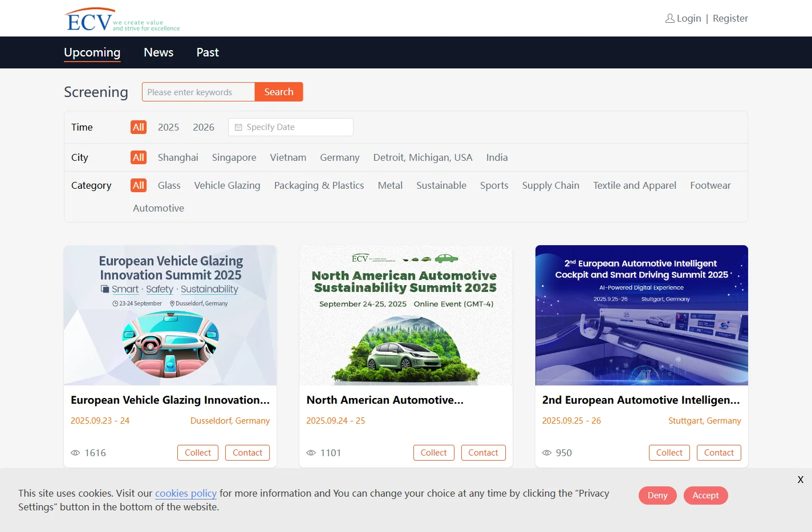Open the European Vehicle Glazing Innovation title
Viewport: 812px width, 532px height.
(170, 400)
